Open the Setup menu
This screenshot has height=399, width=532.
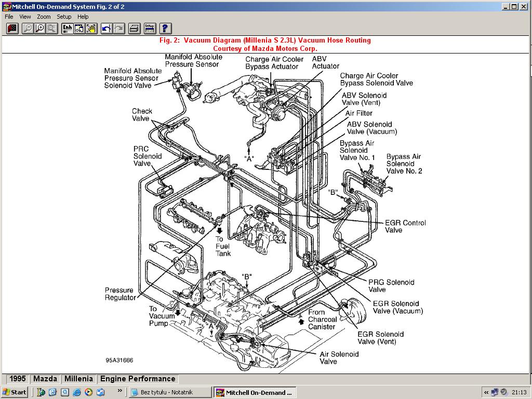[x=64, y=17]
